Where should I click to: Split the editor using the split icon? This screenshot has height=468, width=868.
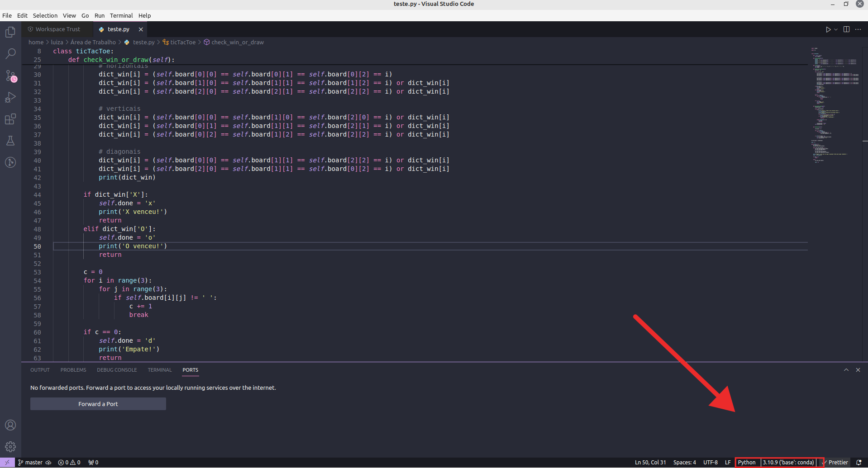click(x=846, y=29)
